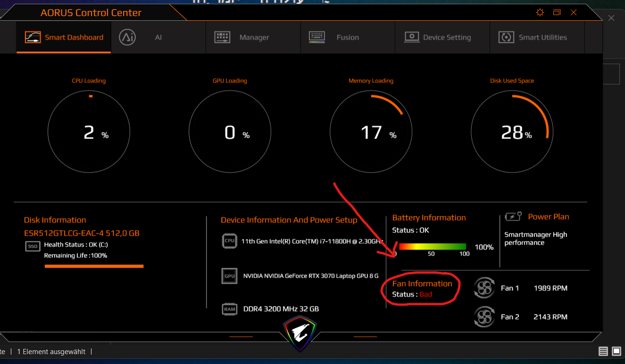
Task: Click Fan 2 2143 RPM value
Action: click(x=550, y=317)
